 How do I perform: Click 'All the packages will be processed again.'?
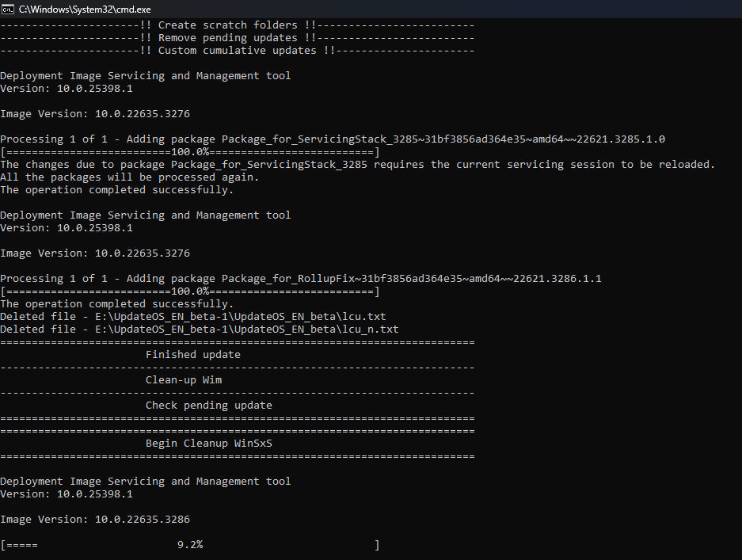coord(130,177)
